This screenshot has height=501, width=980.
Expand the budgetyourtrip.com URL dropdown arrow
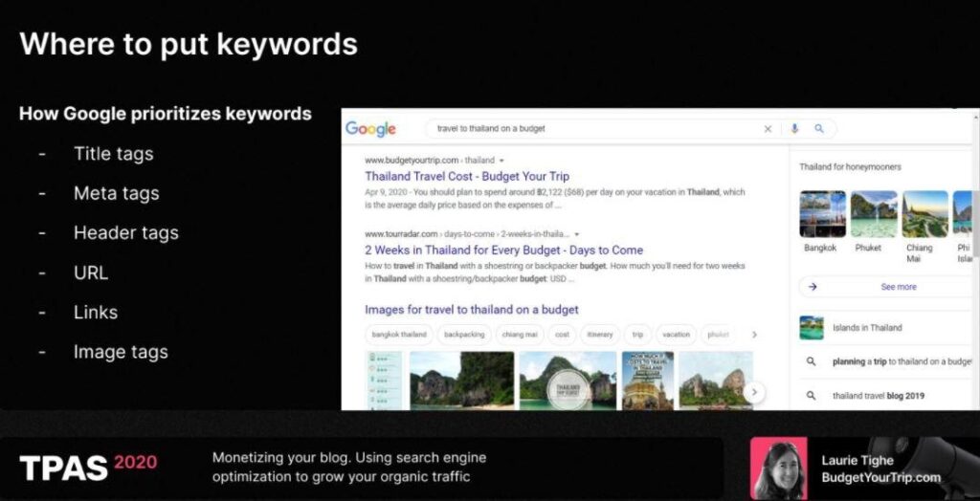coord(501,161)
